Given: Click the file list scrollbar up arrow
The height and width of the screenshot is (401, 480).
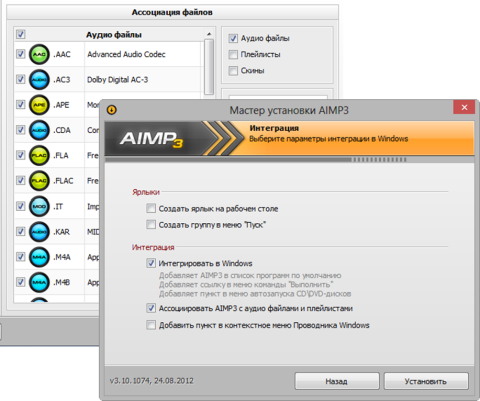Looking at the screenshot, I should tap(209, 34).
